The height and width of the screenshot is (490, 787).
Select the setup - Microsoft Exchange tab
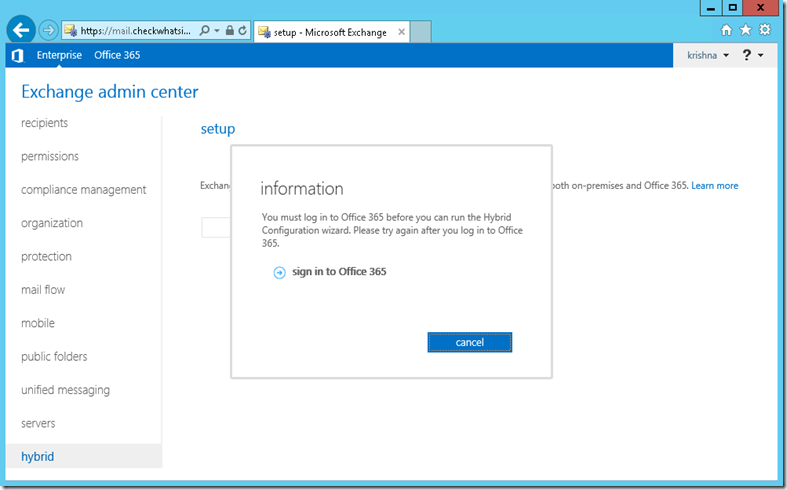pyautogui.click(x=331, y=32)
